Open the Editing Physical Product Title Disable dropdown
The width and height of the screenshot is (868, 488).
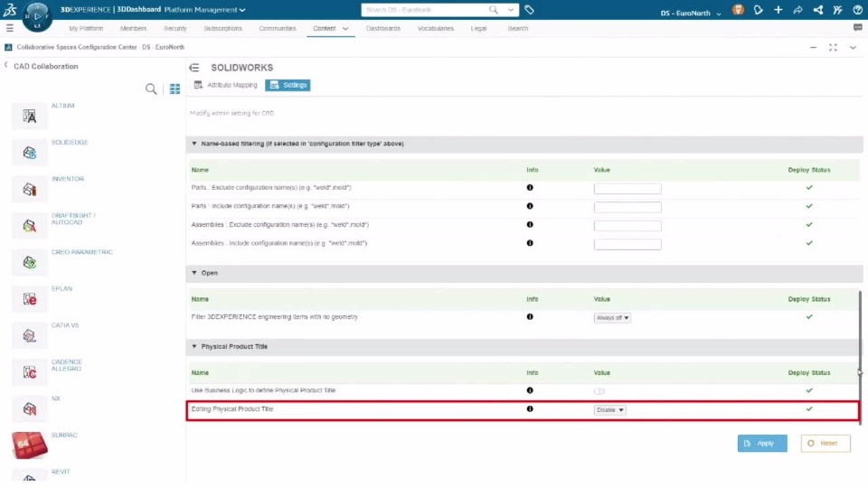pyautogui.click(x=609, y=410)
